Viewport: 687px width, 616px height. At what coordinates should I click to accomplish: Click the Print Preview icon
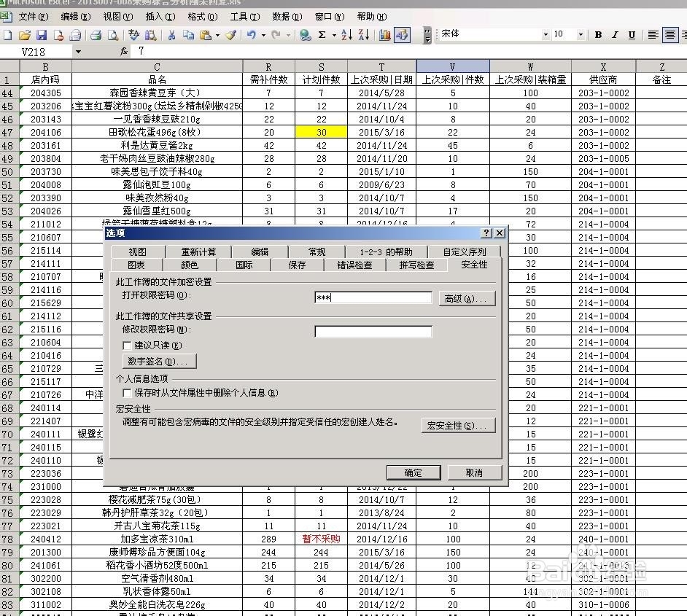click(x=114, y=34)
